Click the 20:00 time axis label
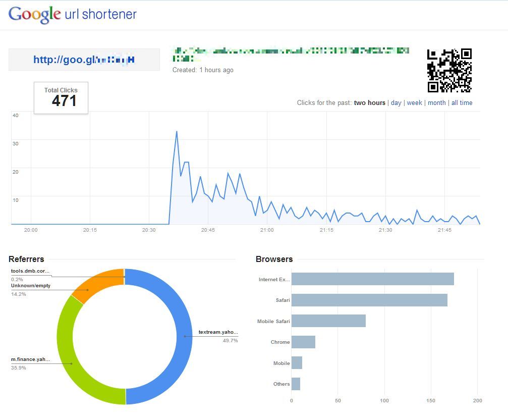The image size is (508, 420). point(31,230)
